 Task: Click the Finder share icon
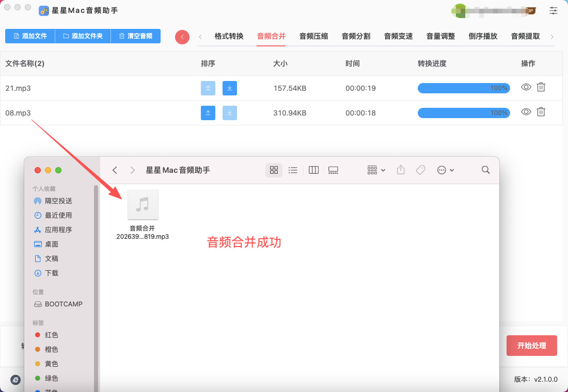(401, 170)
